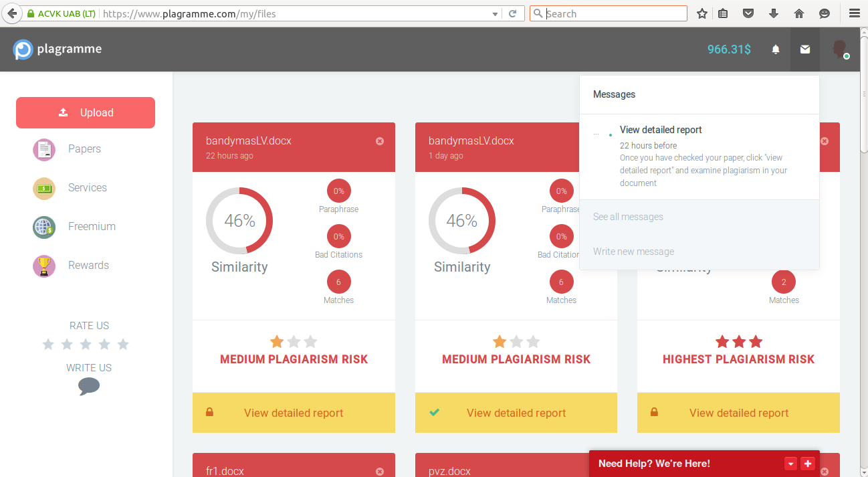Click the Freemium globe icon
Image resolution: width=868 pixels, height=477 pixels.
tap(44, 227)
